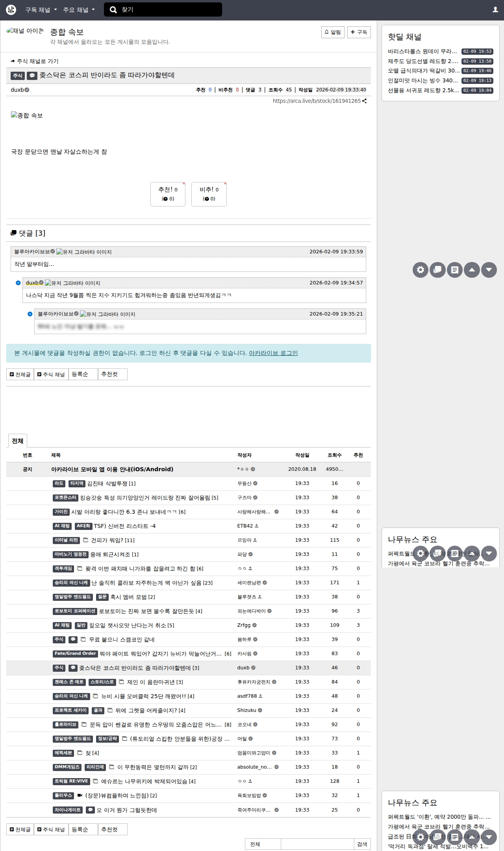
Task: Click the 프로젝트 세카이 category badge
Action: tap(70, 710)
